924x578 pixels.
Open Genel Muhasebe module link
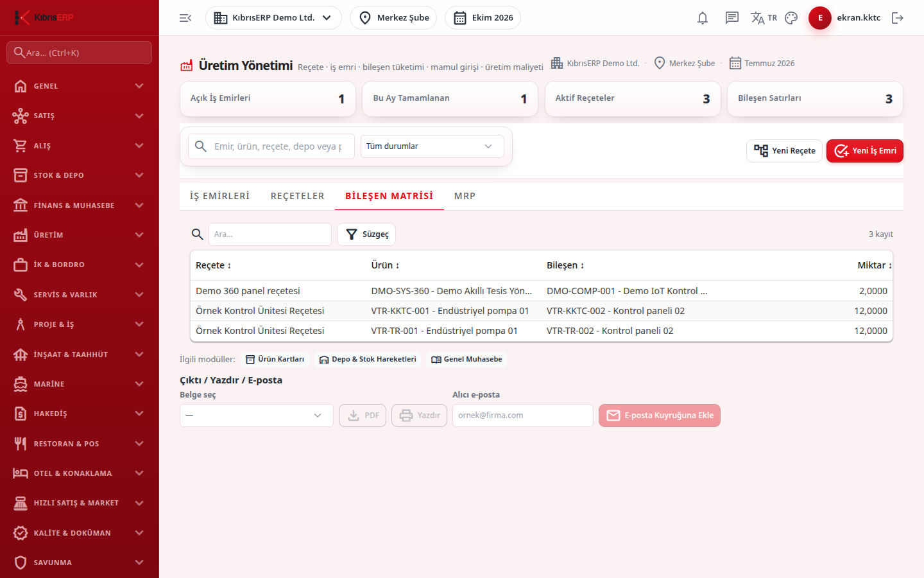click(466, 360)
